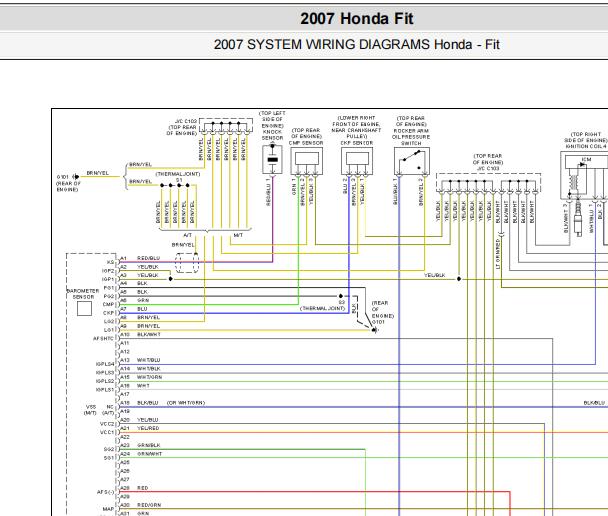Click the G101 ground point near REAR OF ENGINE
The height and width of the screenshot is (516, 608).
click(x=374, y=330)
